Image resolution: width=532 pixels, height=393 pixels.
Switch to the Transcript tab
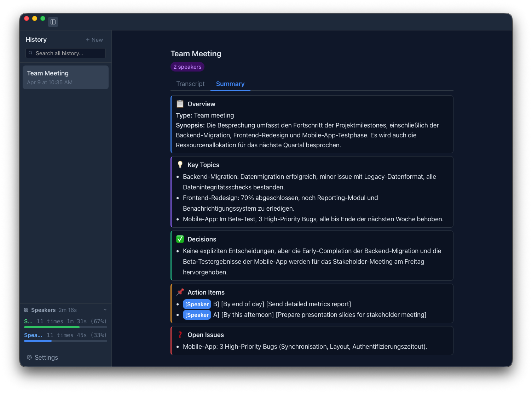190,84
